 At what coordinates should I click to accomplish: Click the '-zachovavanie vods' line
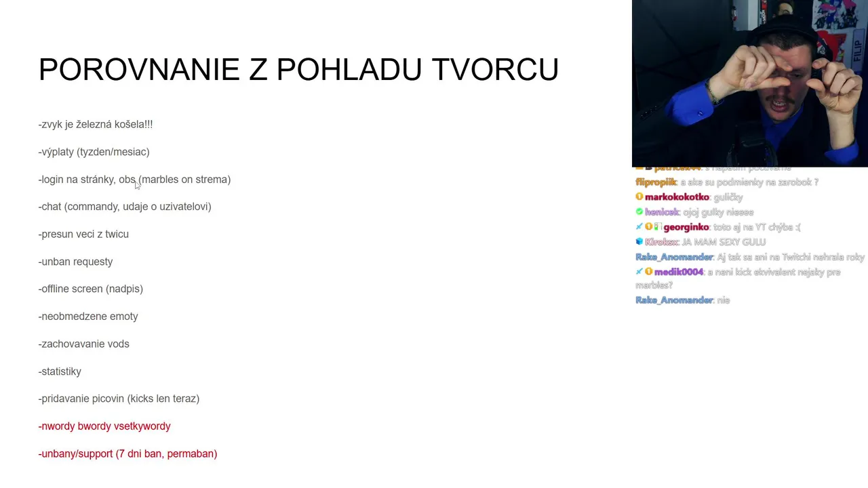[83, 344]
